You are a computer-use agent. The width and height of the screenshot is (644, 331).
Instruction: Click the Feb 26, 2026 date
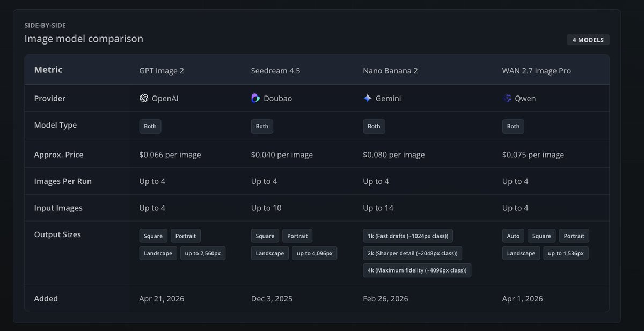(x=385, y=298)
